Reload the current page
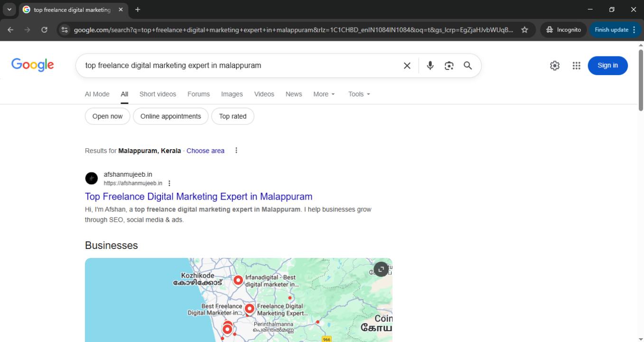The height and width of the screenshot is (342, 644). point(44,29)
